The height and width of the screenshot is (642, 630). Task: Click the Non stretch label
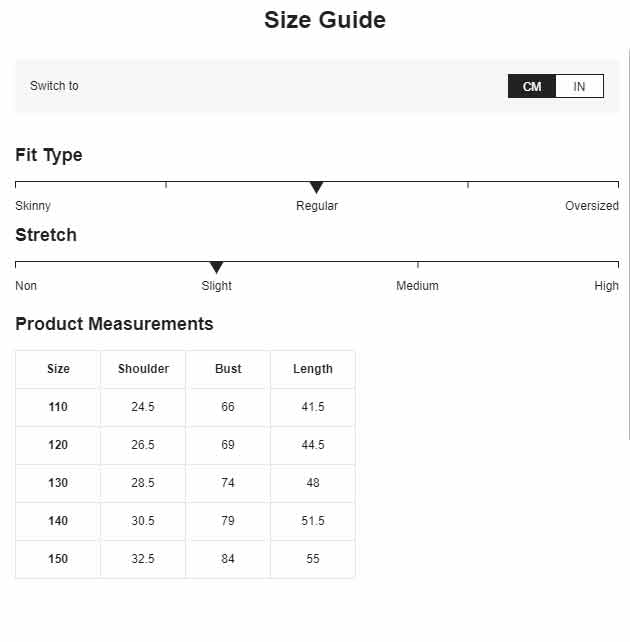pyautogui.click(x=26, y=285)
